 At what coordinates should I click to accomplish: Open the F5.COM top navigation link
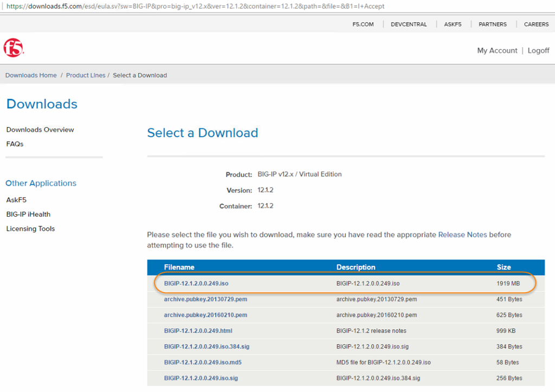point(363,24)
